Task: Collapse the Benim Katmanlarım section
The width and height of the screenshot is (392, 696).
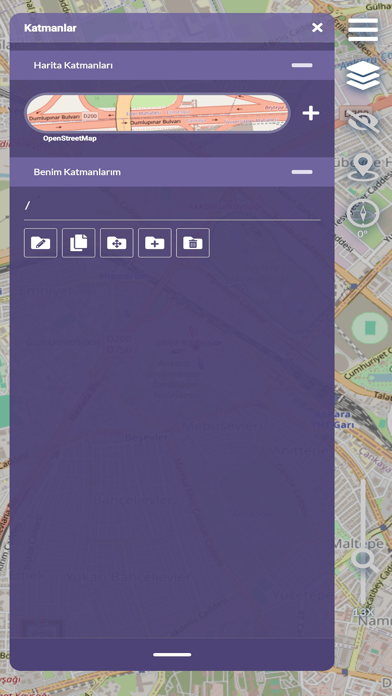Action: click(302, 172)
